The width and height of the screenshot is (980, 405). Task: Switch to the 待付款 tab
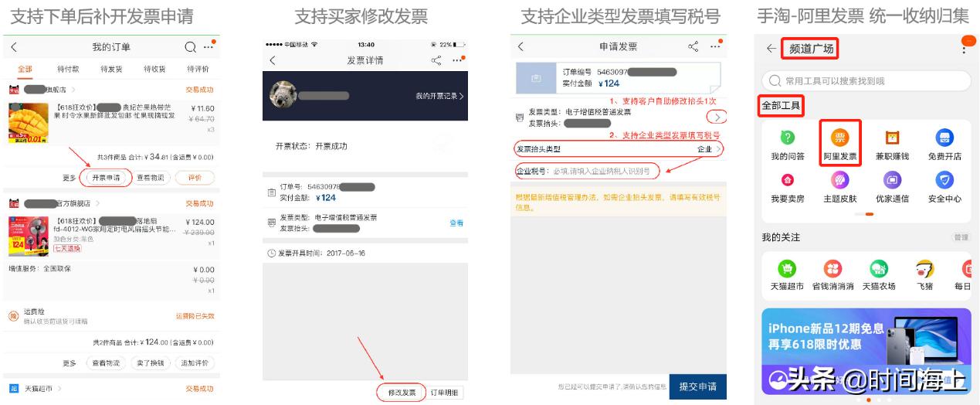coord(68,69)
